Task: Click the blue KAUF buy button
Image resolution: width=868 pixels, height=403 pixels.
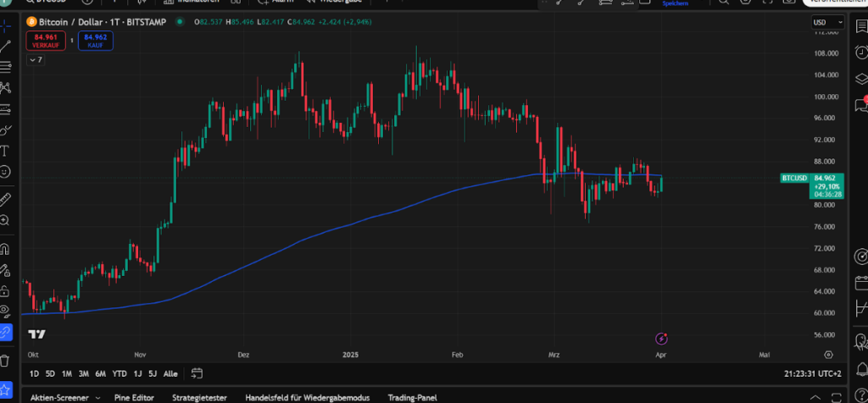Action: [95, 40]
